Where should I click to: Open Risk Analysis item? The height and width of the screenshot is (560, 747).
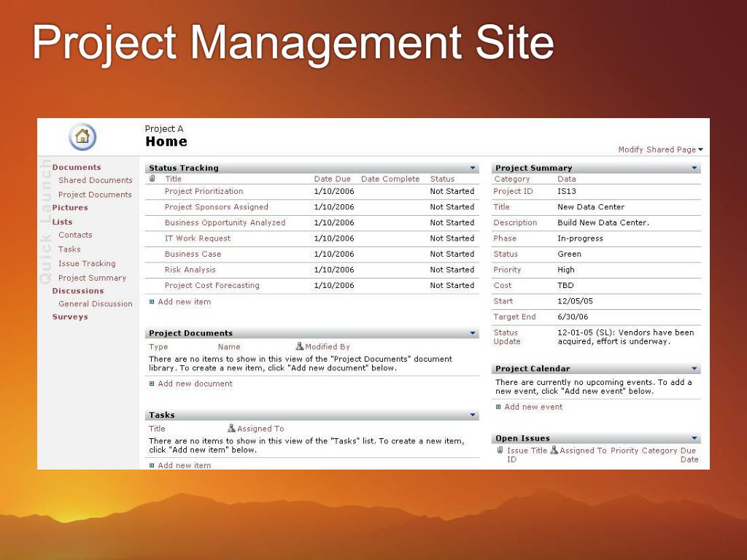(190, 270)
